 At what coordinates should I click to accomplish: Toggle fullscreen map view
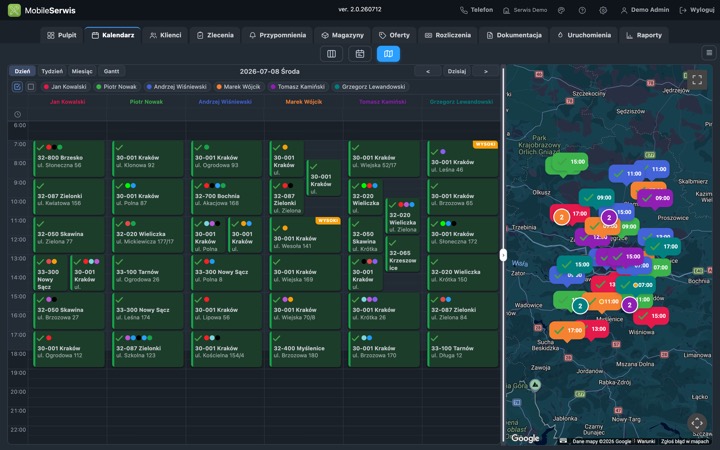[697, 79]
